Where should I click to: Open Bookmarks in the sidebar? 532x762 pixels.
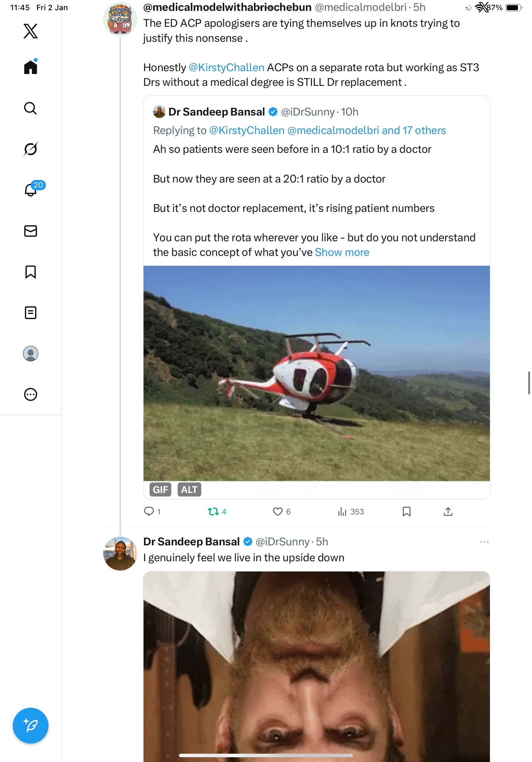31,272
